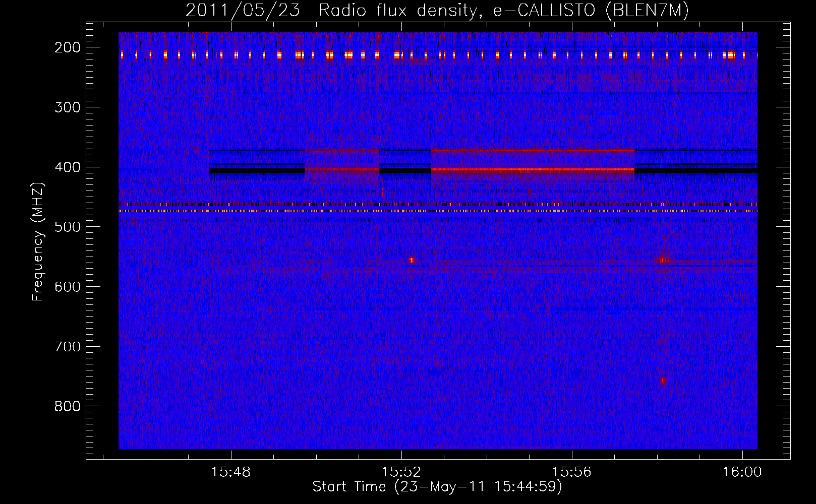Click the 16:00 time tick label
Viewport: 816px width, 504px height.
(x=742, y=472)
